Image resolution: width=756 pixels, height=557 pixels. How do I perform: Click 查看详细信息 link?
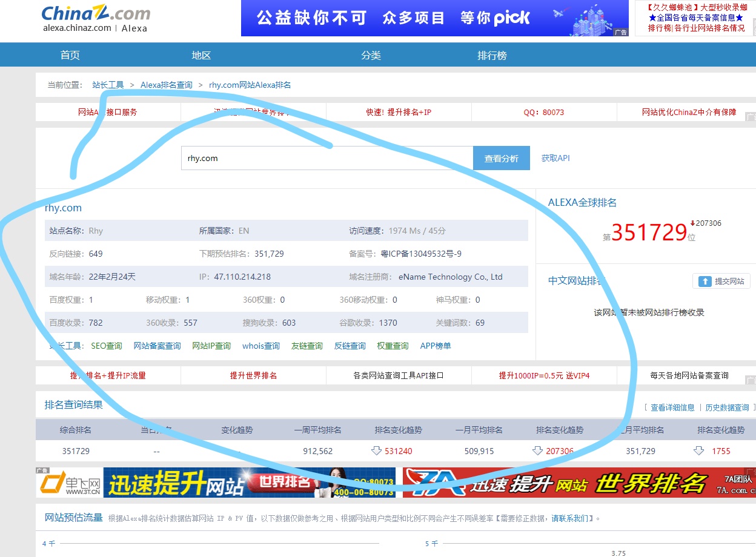[x=672, y=407]
